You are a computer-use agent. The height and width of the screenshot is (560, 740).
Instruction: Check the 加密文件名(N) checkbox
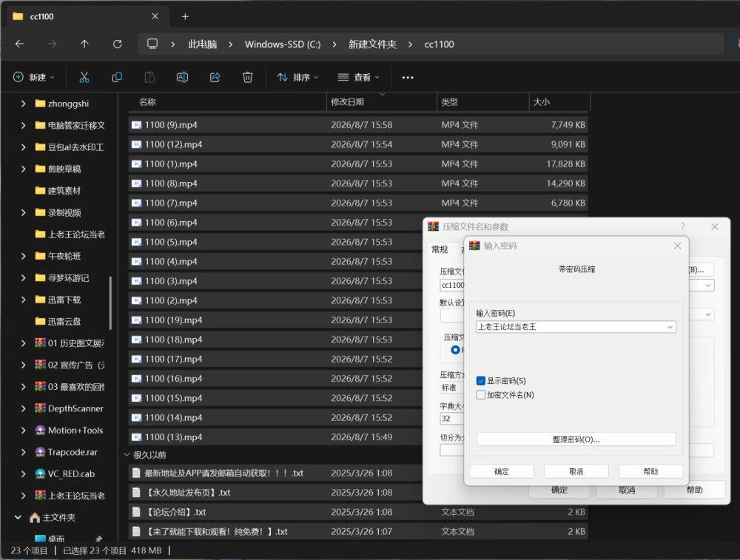(480, 395)
